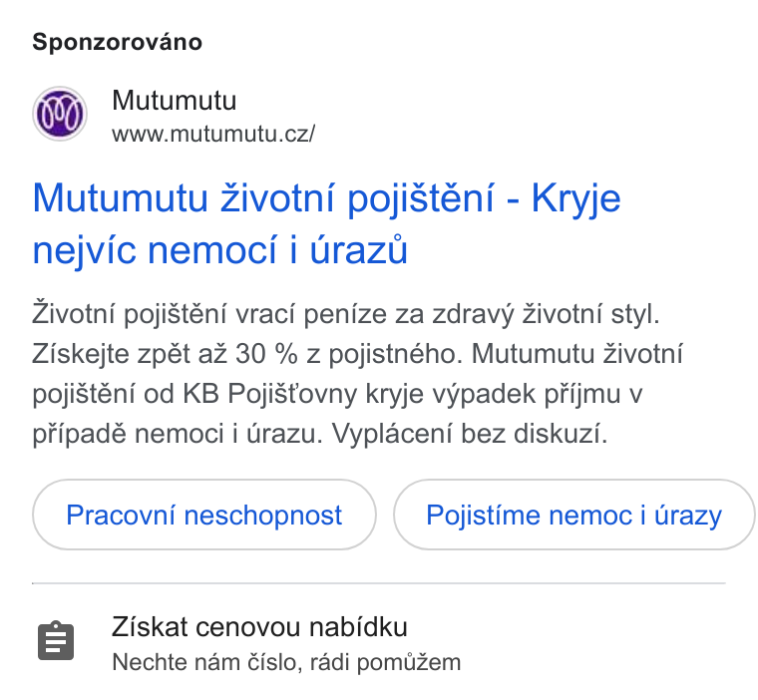Viewport: 758px width, 700px height.
Task: Click the 'Vyplácení bez diskuzí' sentence
Action: click(x=470, y=433)
